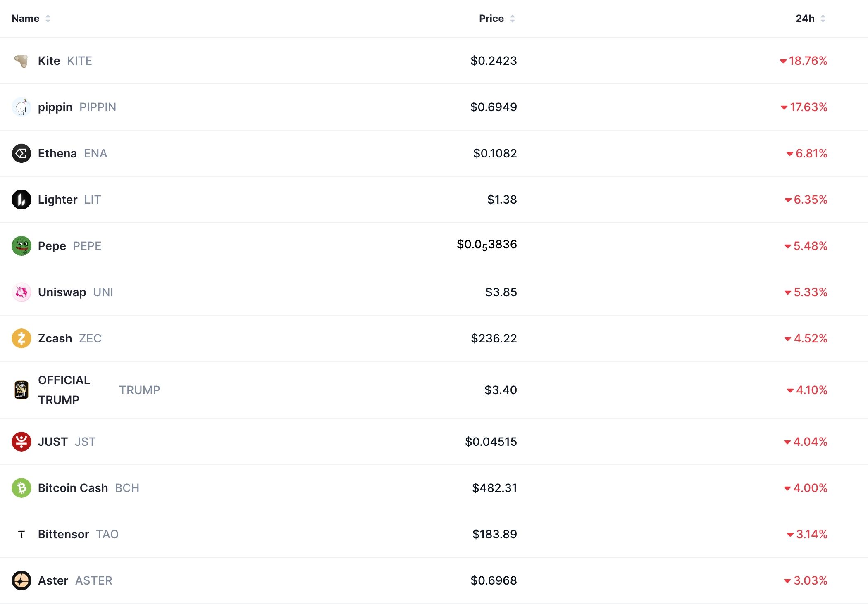Click the Aster coin logo icon

[x=21, y=580]
